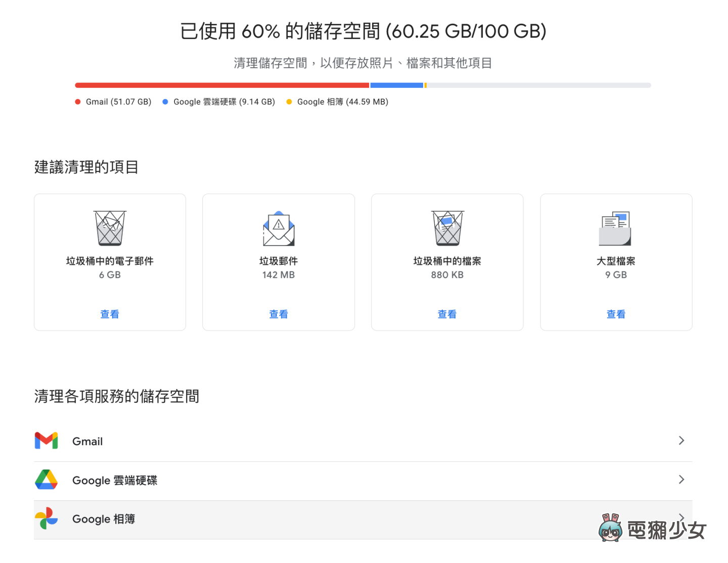Click the yellow Google 相簿 legend dot
This screenshot has width=728, height=563.
click(289, 102)
